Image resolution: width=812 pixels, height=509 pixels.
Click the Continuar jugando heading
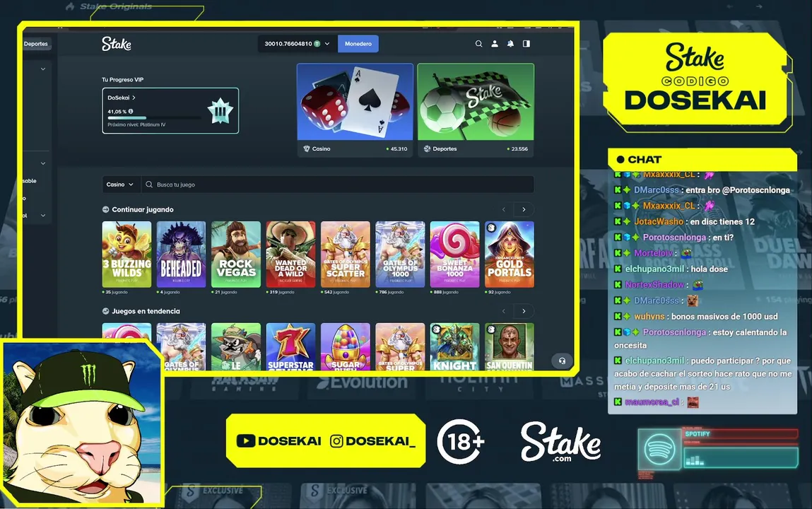(143, 210)
